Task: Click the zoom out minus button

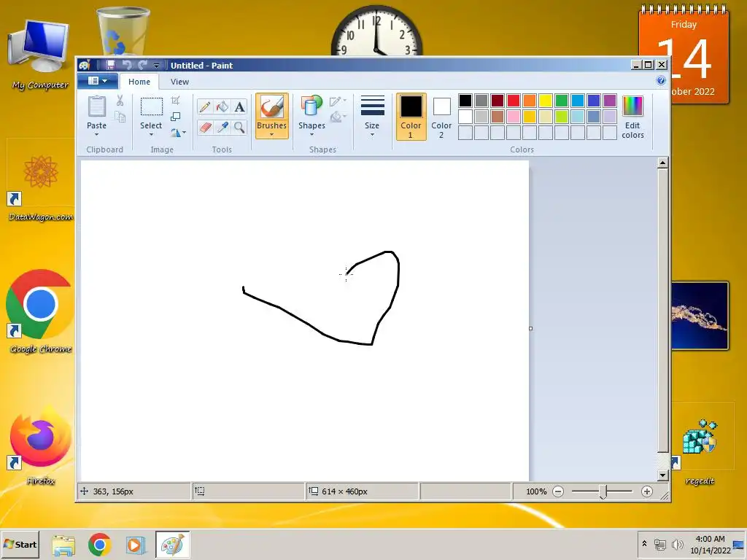Action: tap(558, 491)
